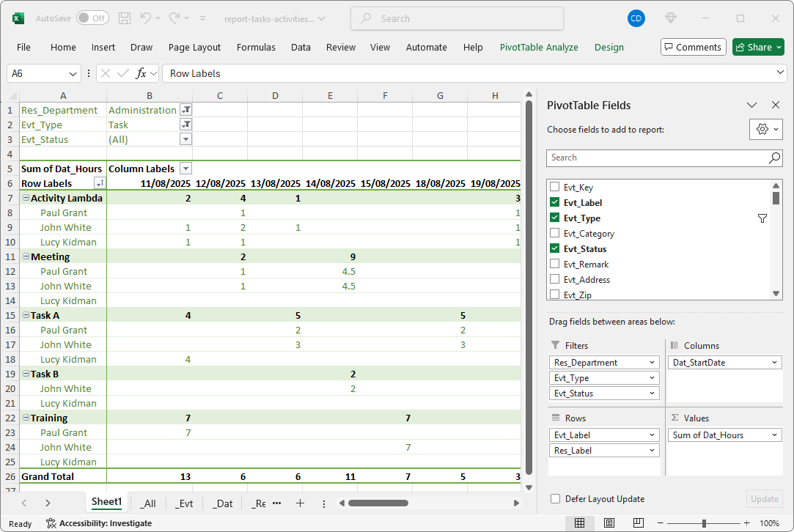This screenshot has height=532, width=794.
Task: Collapse the Meeting row group
Action: (26, 256)
